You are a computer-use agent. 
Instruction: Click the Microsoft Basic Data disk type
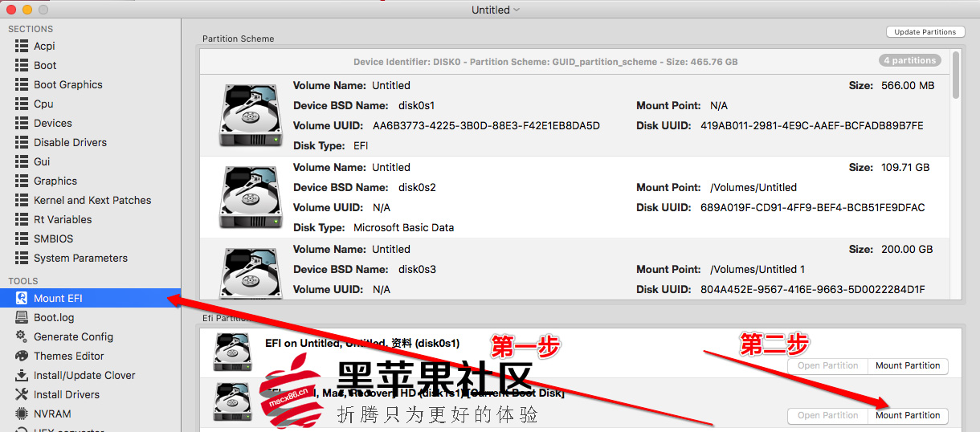click(404, 227)
